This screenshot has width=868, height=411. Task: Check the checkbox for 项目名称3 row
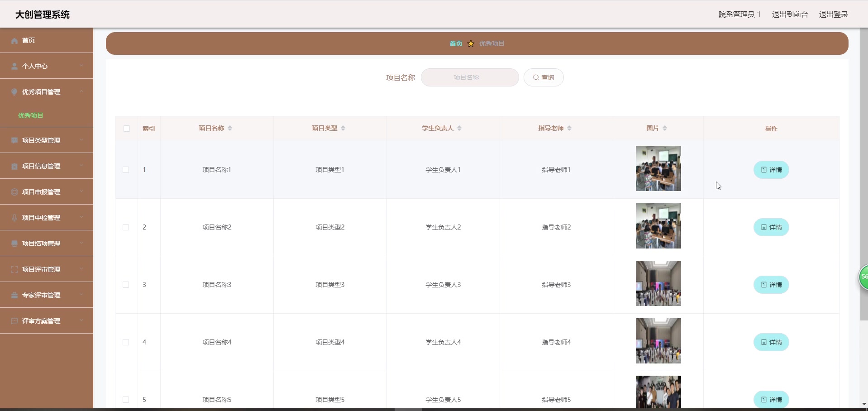(x=125, y=285)
